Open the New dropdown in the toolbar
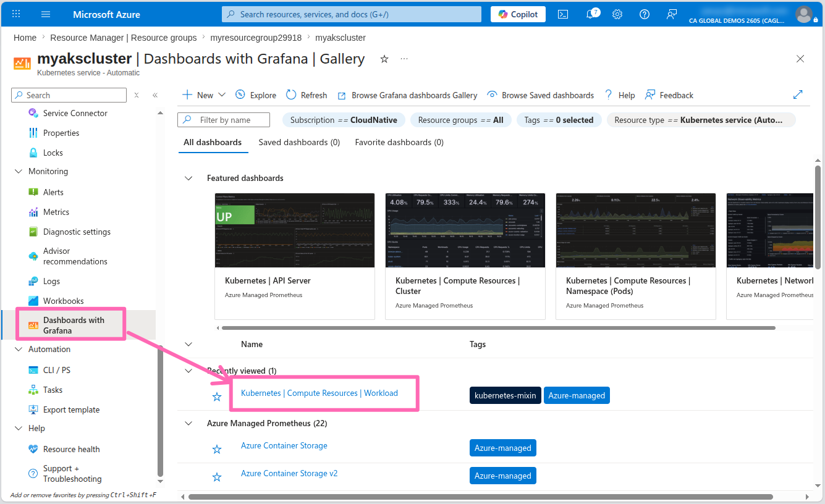 click(x=204, y=95)
